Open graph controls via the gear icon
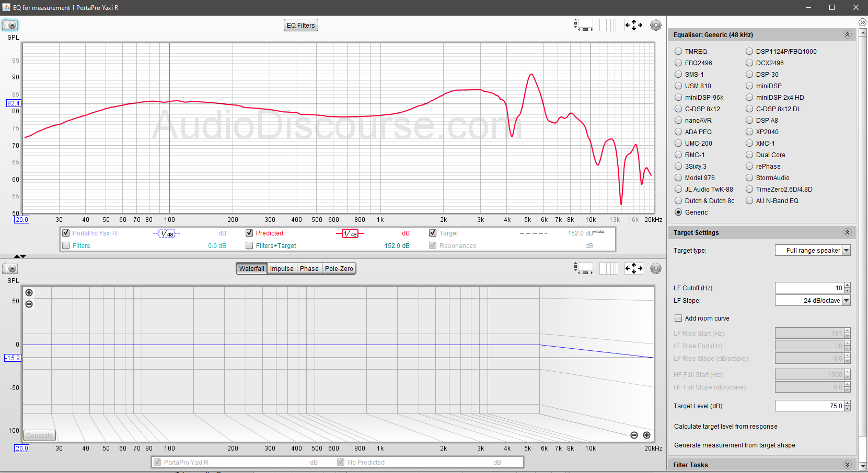This screenshot has width=868, height=473. 656,25
